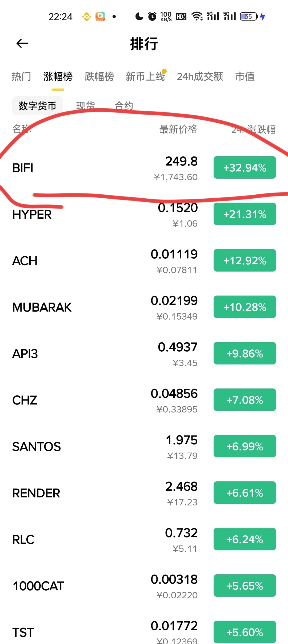This screenshot has width=288, height=644.
Task: Switch to the 市值 tab
Action: tap(245, 76)
